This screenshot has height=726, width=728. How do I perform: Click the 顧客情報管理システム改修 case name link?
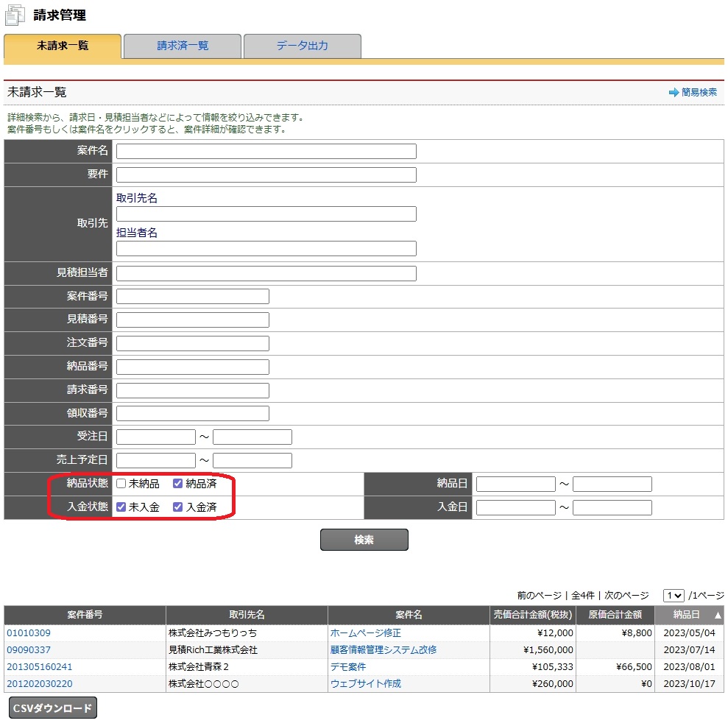point(383,649)
